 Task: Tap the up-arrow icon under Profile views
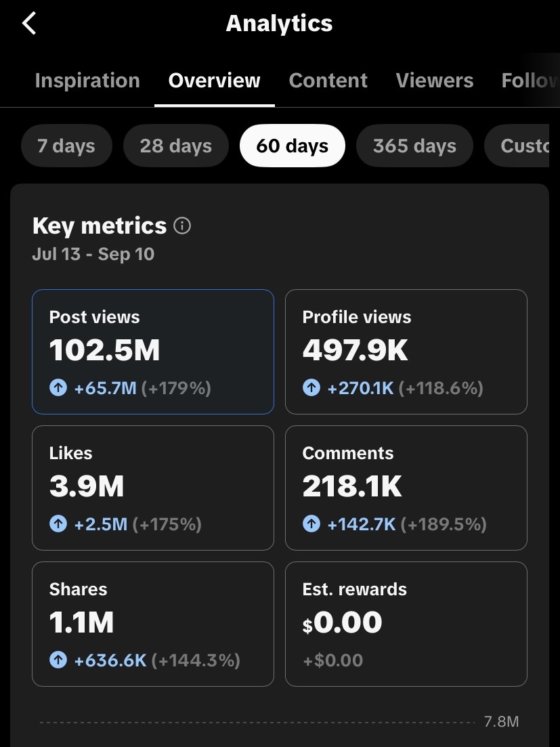311,388
